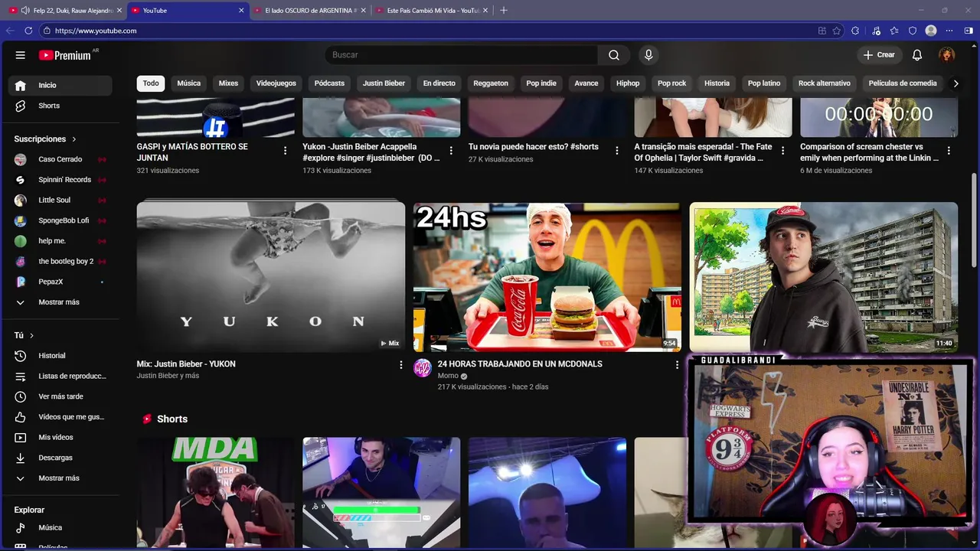Play the 24hs McDonald's video thumbnail

click(x=547, y=277)
